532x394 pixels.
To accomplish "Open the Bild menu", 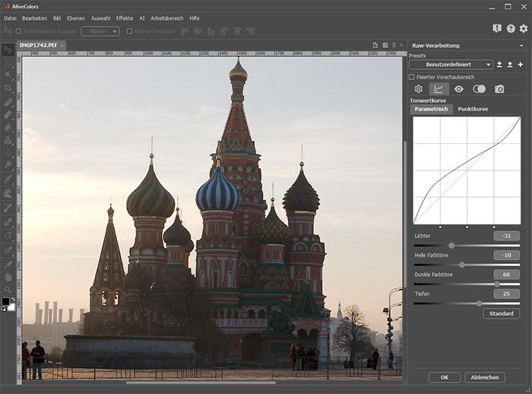I will pyautogui.click(x=57, y=18).
